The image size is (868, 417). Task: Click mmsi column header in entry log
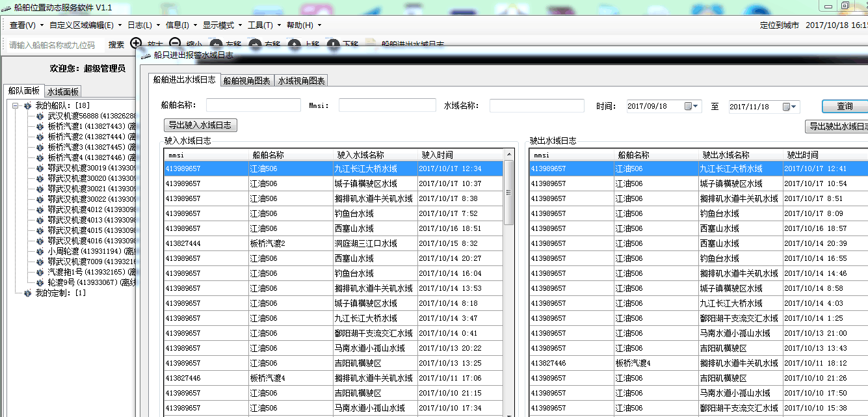tap(207, 155)
